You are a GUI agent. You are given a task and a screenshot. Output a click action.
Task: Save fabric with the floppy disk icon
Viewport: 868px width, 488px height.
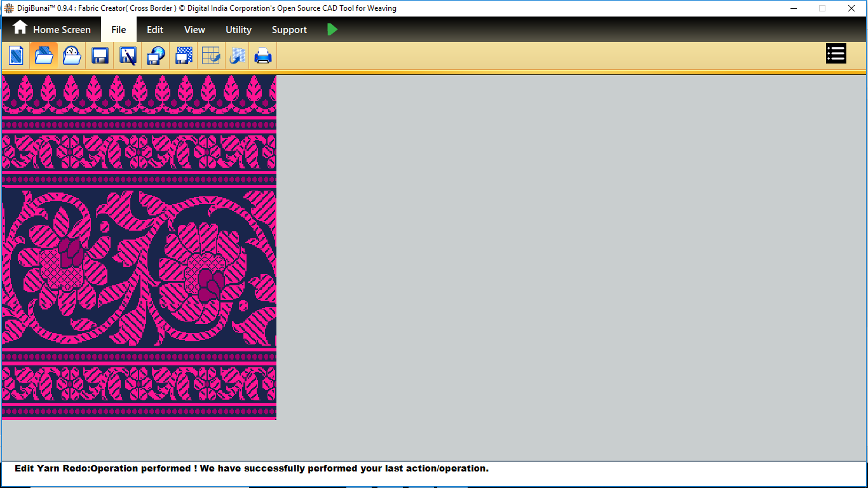click(x=100, y=56)
